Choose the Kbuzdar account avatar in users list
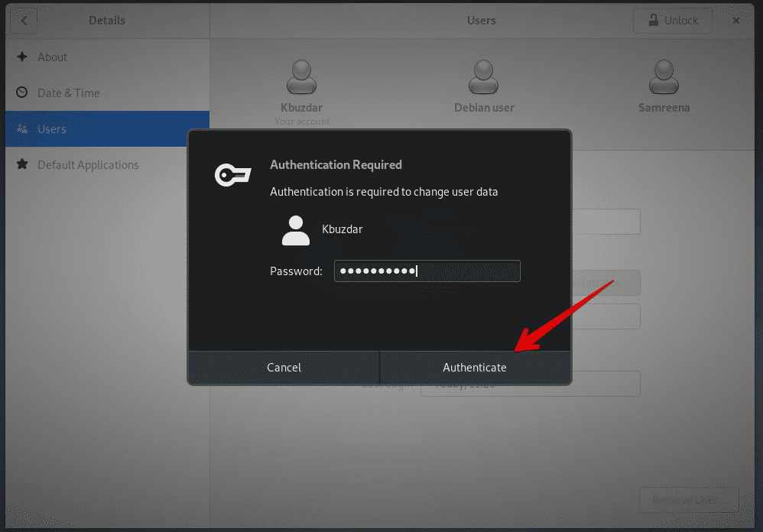This screenshot has height=532, width=763. (302, 77)
